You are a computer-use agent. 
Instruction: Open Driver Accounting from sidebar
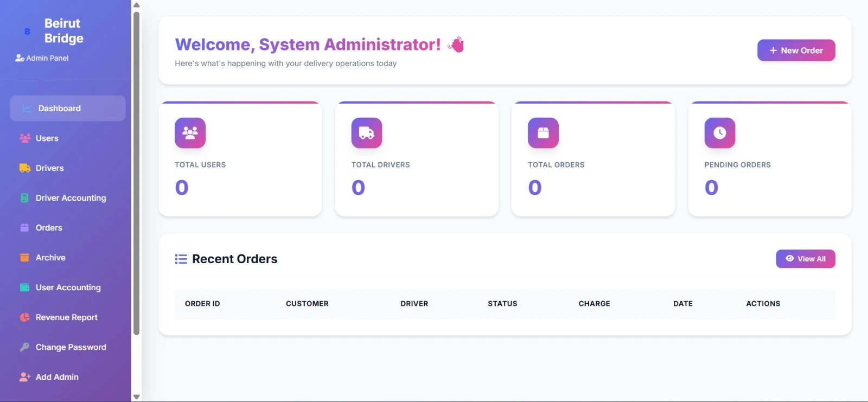(x=68, y=198)
